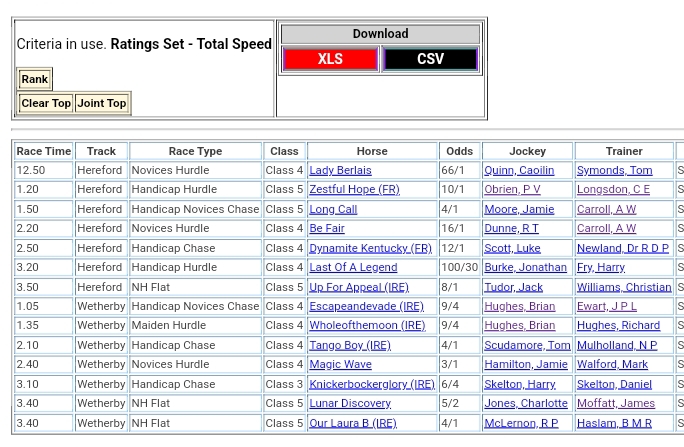View trainer Williams, Christian page
This screenshot has width=684, height=447.
pos(624,287)
